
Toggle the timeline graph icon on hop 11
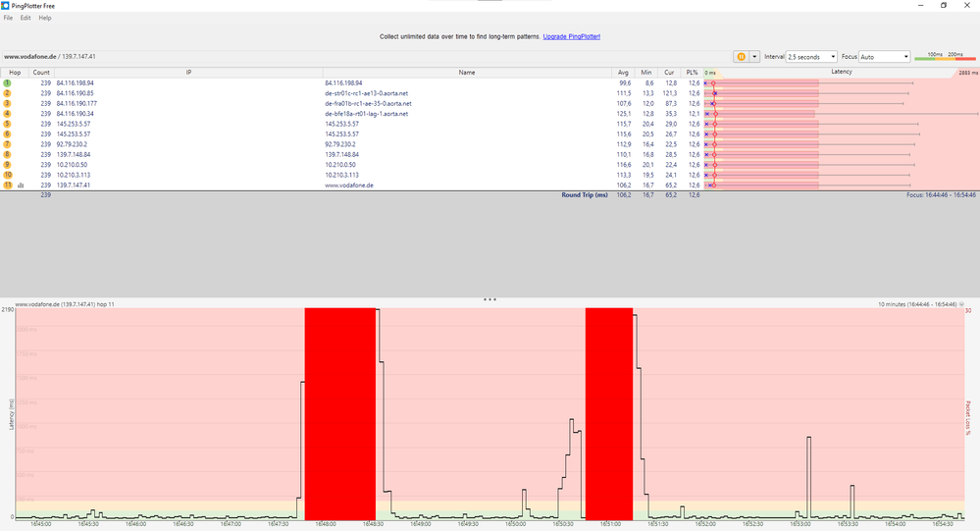point(21,186)
